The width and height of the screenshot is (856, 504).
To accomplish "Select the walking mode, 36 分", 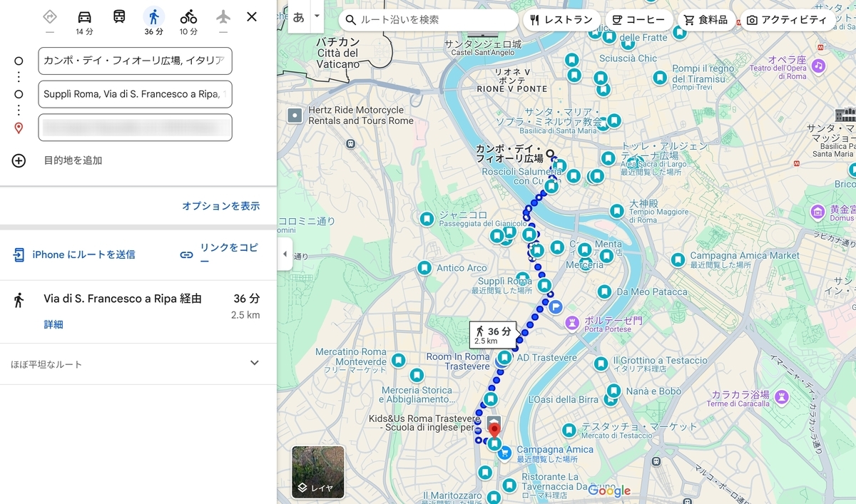I will 153,21.
